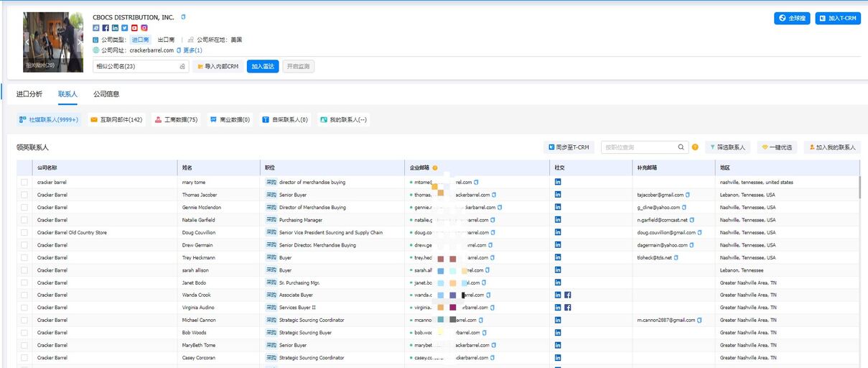Click the 一键优选 button
This screenshot has height=368, width=868.
[x=777, y=147]
